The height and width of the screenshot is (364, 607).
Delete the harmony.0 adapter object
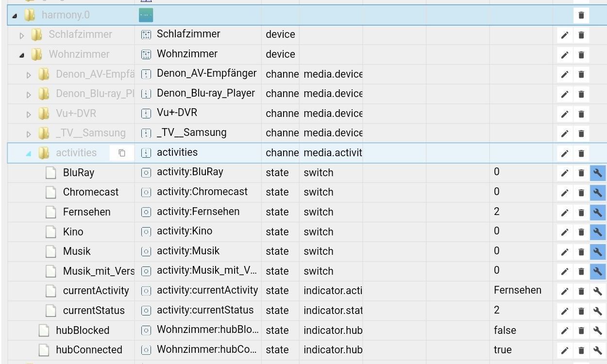click(581, 15)
